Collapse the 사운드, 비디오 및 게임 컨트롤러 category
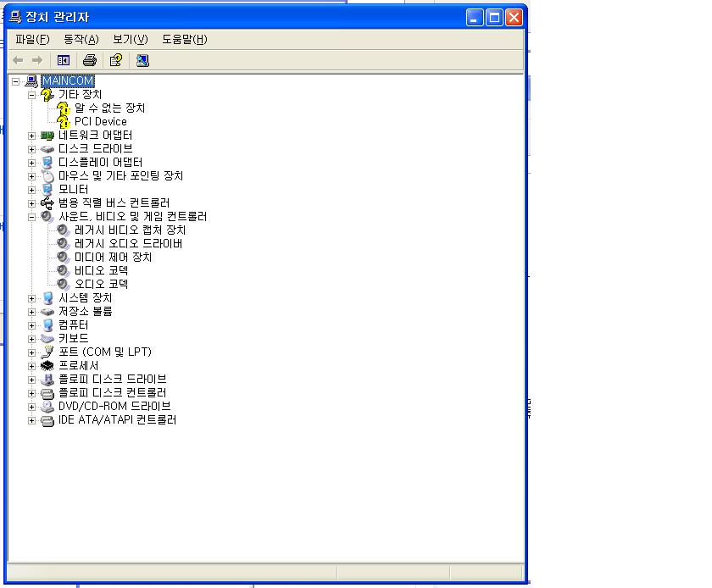Screen dimensions: 712x588 pos(31,217)
